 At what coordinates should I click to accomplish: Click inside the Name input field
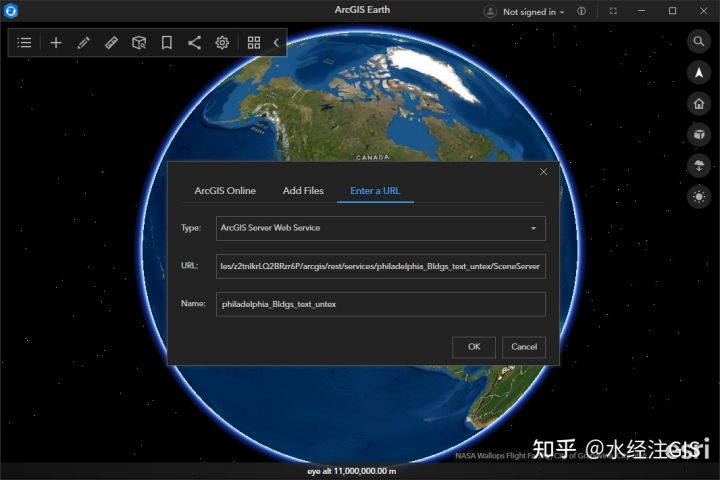pos(381,304)
